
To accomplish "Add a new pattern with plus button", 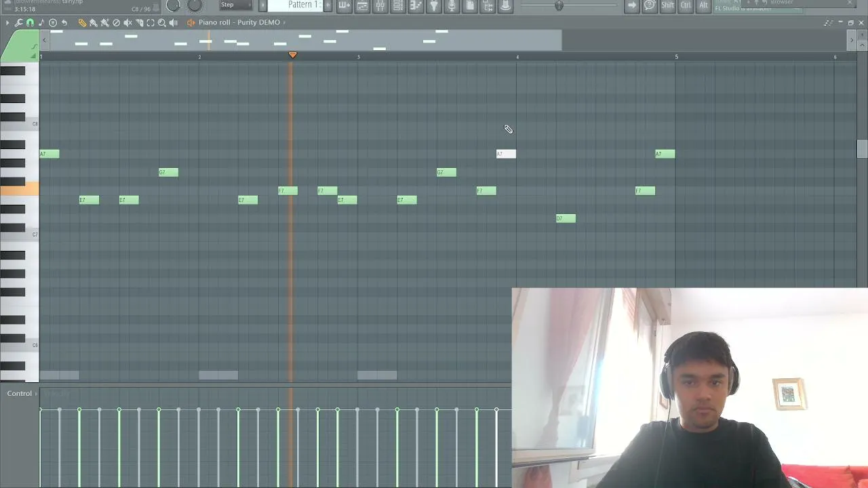I will (x=328, y=5).
